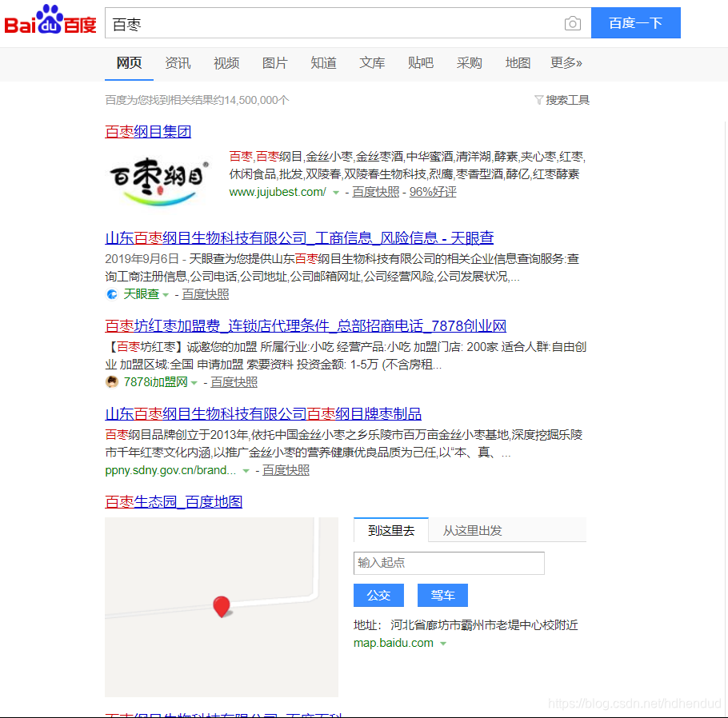The image size is (728, 718).
Task: Open 山东百枣纲目生物科技有限公司 天眼查 result
Action: [x=299, y=237]
